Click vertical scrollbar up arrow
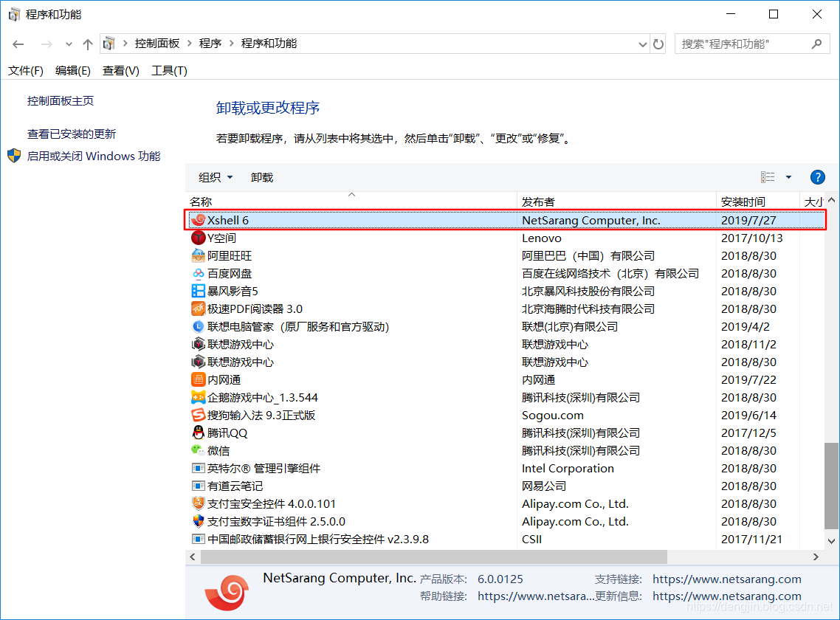Screen dimensions: 840x620 click(x=831, y=200)
